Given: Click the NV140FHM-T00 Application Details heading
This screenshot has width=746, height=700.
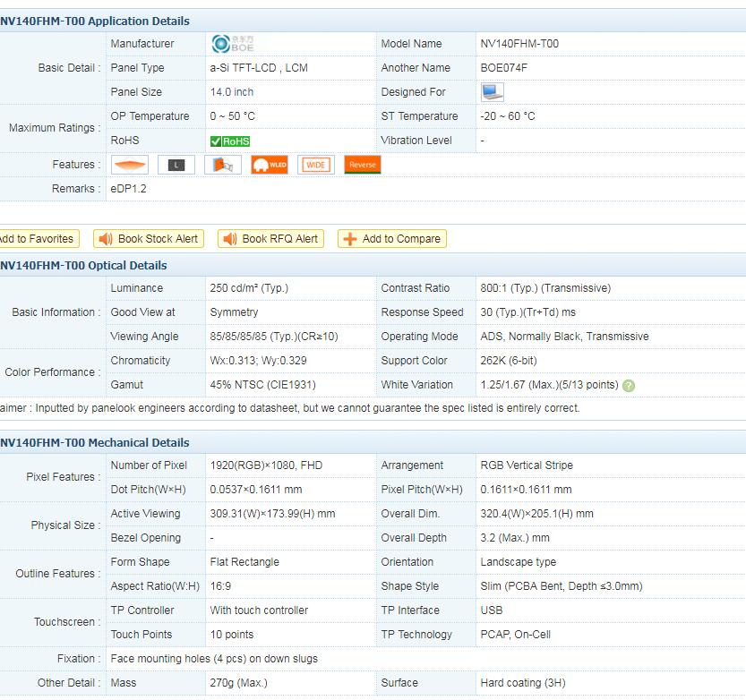Looking at the screenshot, I should tap(95, 21).
